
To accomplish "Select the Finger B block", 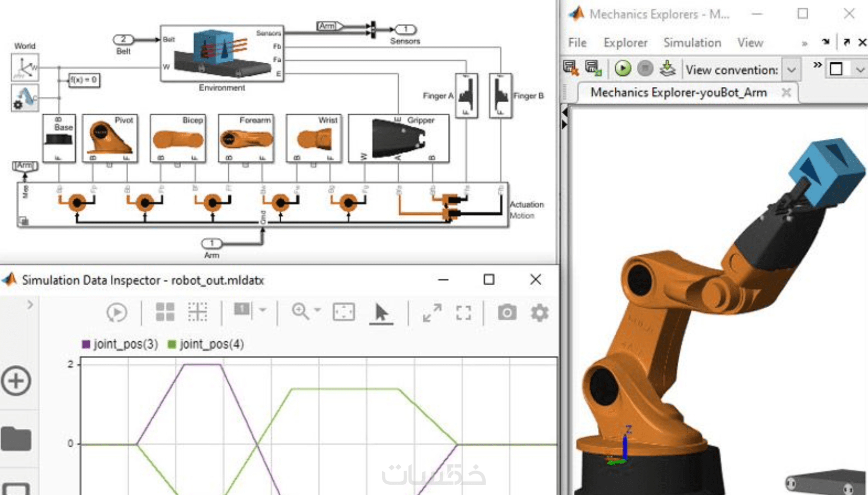I will 500,95.
